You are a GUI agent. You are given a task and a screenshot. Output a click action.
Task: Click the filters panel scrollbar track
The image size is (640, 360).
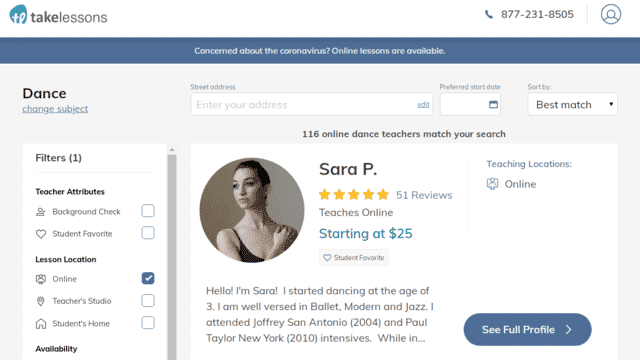click(172, 257)
